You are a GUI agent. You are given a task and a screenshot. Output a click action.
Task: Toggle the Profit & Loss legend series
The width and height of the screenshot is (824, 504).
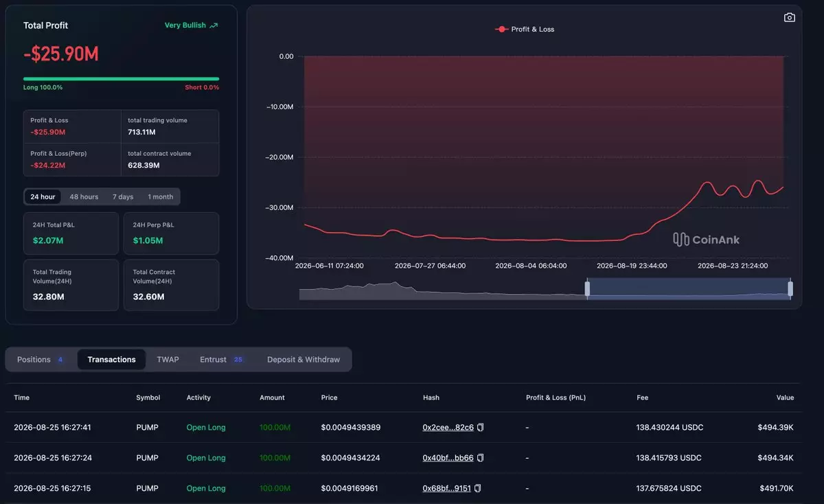coord(525,30)
